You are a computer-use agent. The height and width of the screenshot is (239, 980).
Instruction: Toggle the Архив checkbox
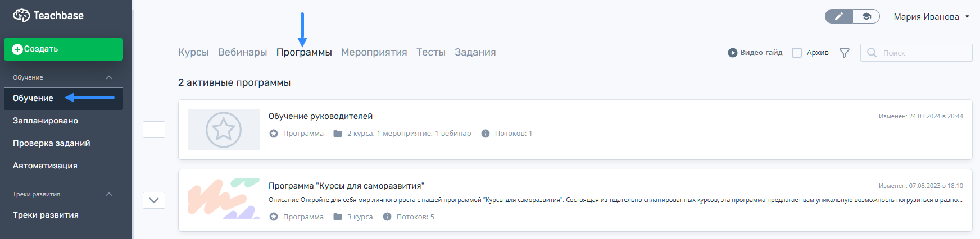tap(797, 53)
